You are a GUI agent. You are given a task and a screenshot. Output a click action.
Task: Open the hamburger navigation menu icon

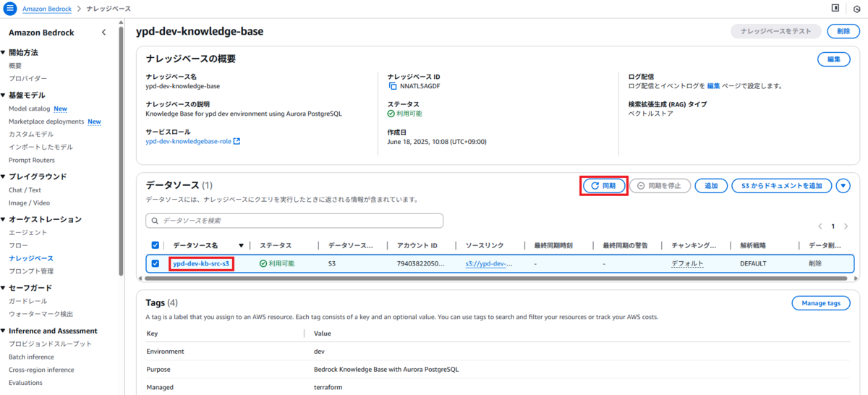pyautogui.click(x=9, y=8)
